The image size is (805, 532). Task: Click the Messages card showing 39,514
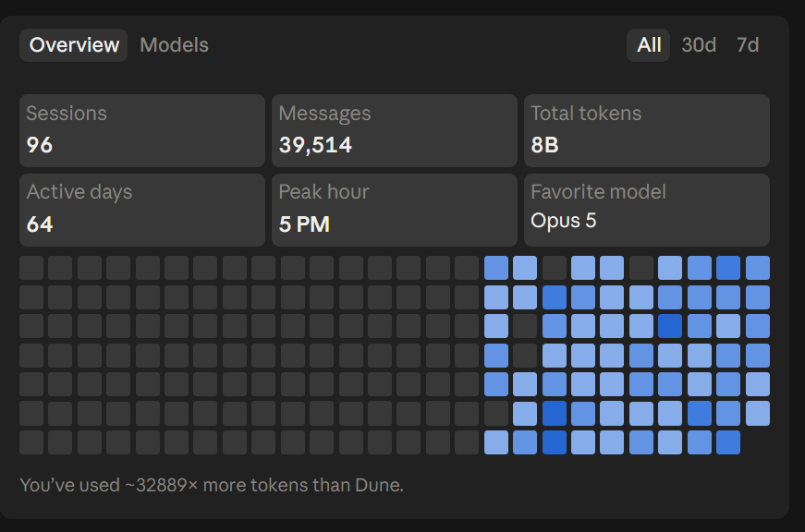pos(395,130)
